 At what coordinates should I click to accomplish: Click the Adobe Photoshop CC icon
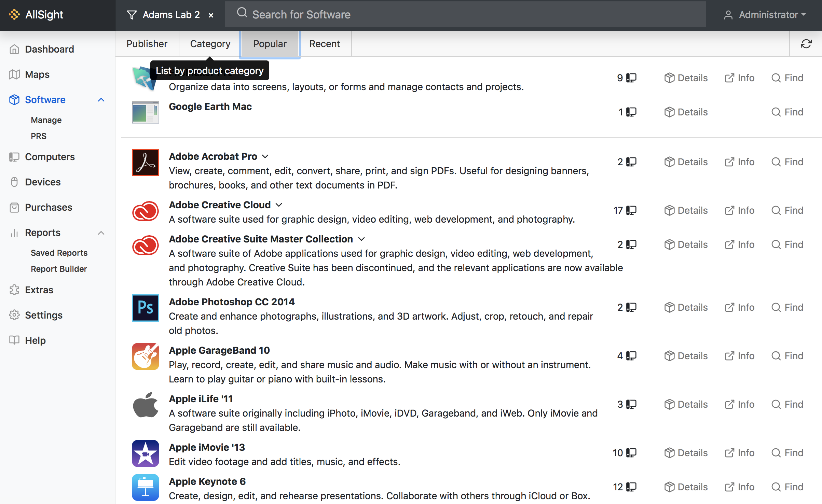145,308
